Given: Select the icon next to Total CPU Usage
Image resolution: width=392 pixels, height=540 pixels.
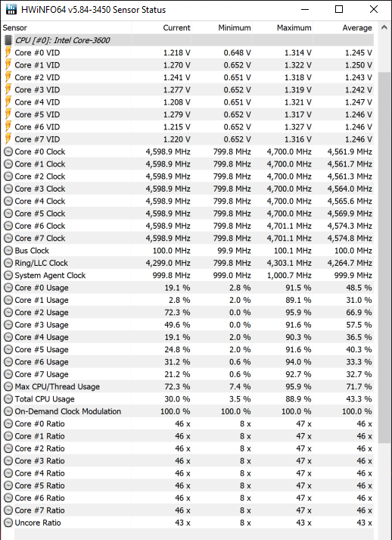Looking at the screenshot, I should pos(8,399).
